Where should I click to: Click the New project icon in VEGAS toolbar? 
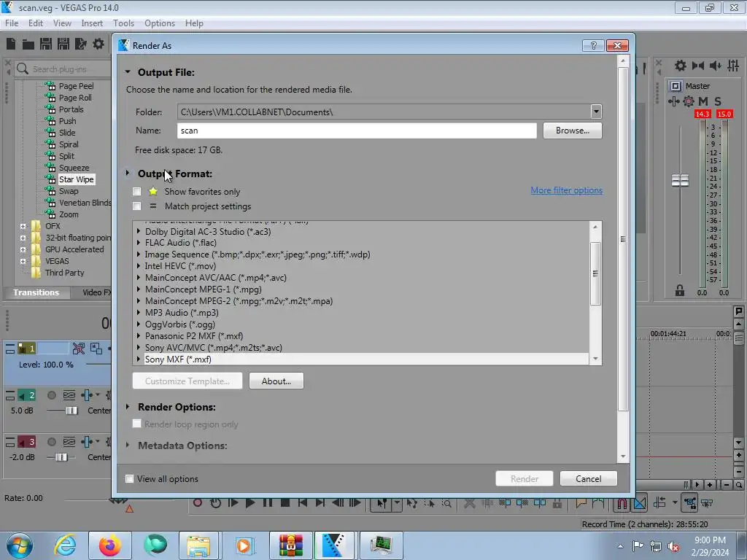coord(11,44)
